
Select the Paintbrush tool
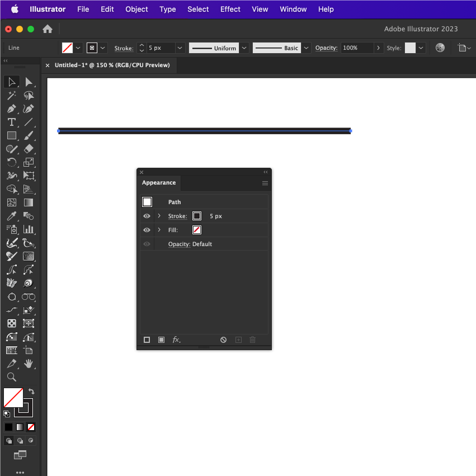pyautogui.click(x=29, y=135)
